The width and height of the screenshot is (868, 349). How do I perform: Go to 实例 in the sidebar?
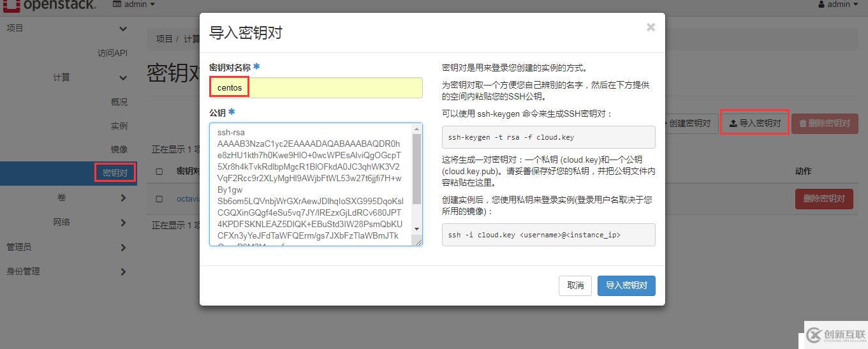click(x=119, y=126)
